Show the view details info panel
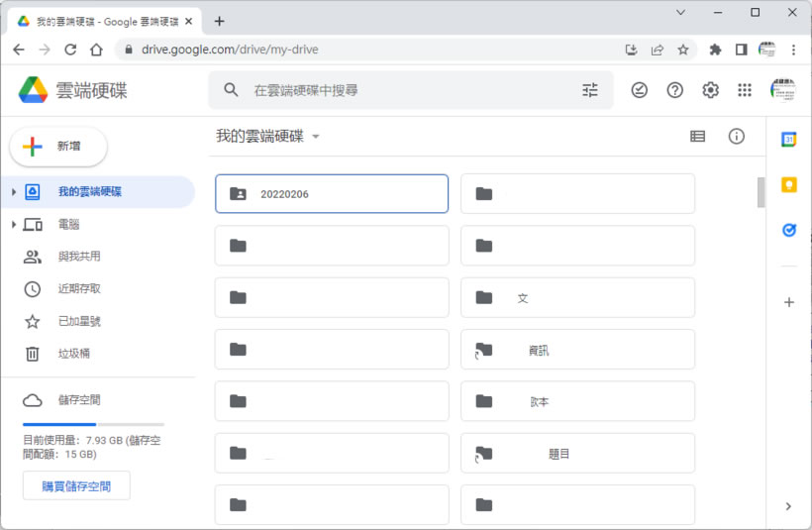The image size is (812, 530). [x=736, y=137]
